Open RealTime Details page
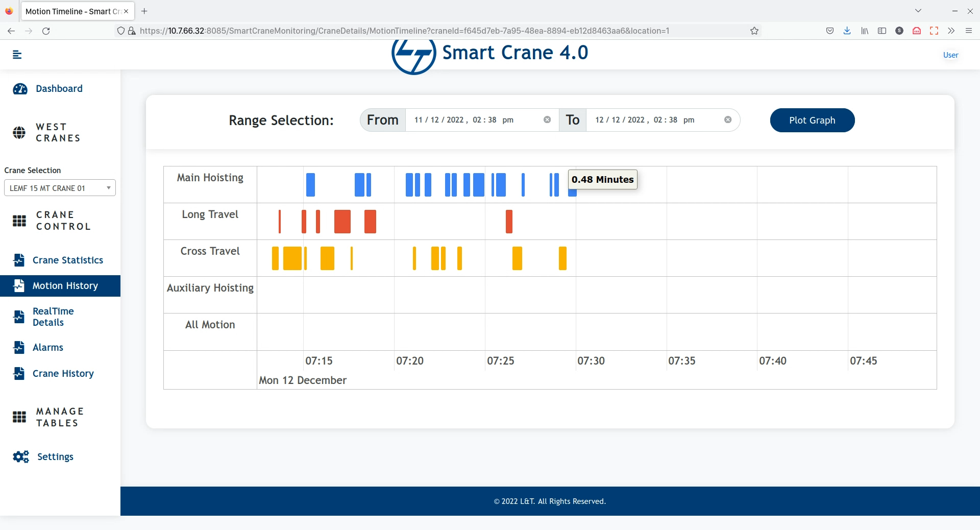The image size is (980, 530). point(53,317)
